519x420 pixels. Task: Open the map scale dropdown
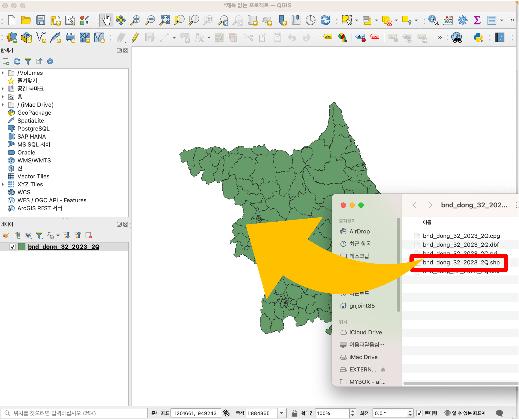click(x=282, y=413)
